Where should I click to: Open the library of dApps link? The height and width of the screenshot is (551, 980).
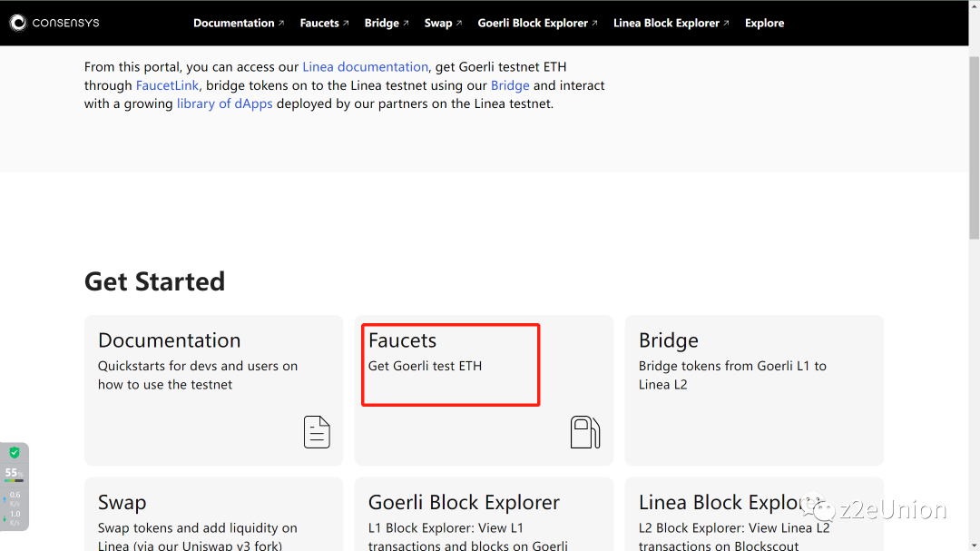[224, 103]
